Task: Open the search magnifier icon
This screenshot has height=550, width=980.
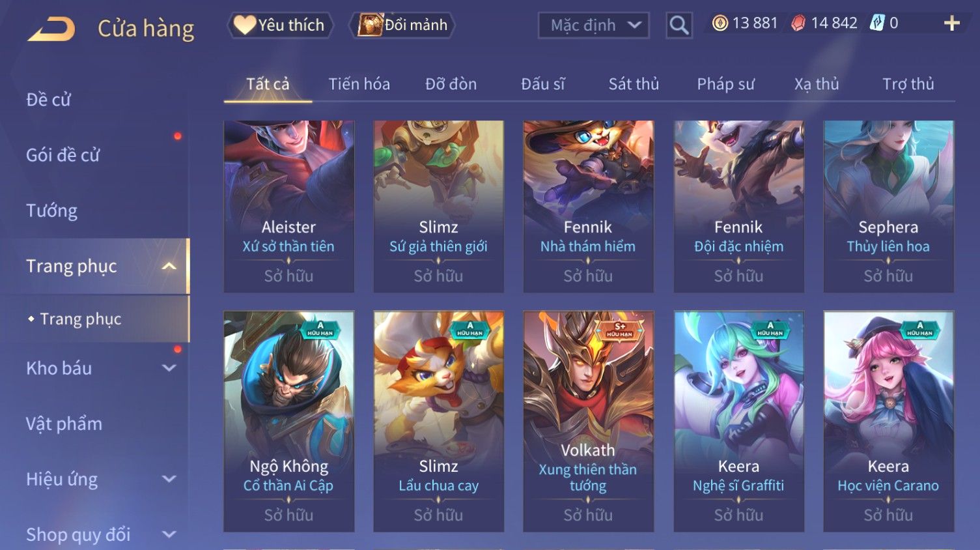Action: [x=679, y=25]
